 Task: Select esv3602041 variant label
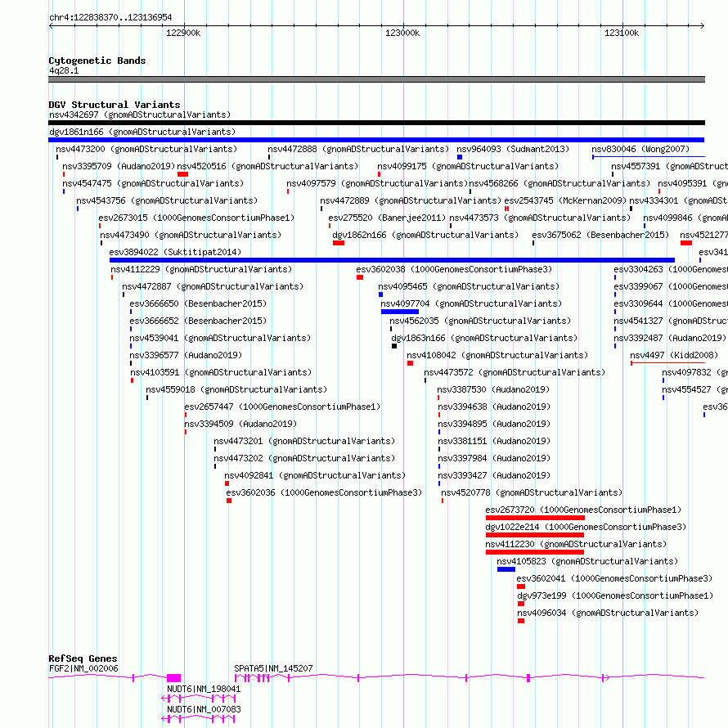click(x=614, y=578)
